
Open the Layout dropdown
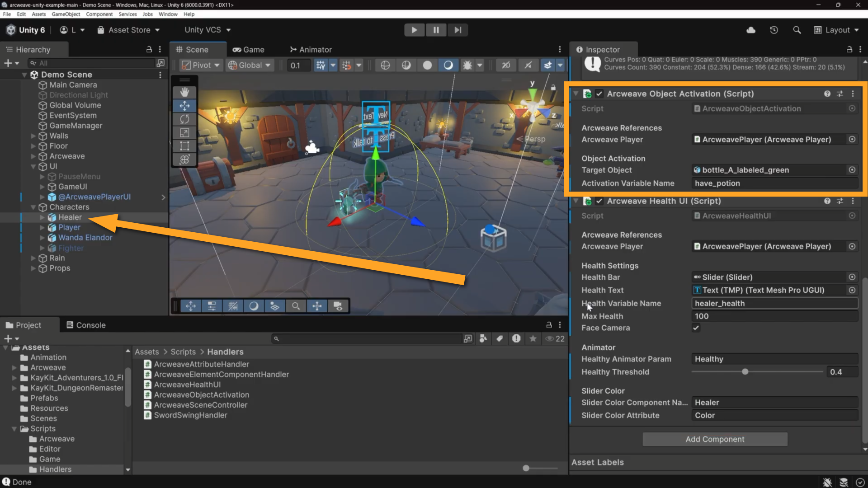point(836,30)
